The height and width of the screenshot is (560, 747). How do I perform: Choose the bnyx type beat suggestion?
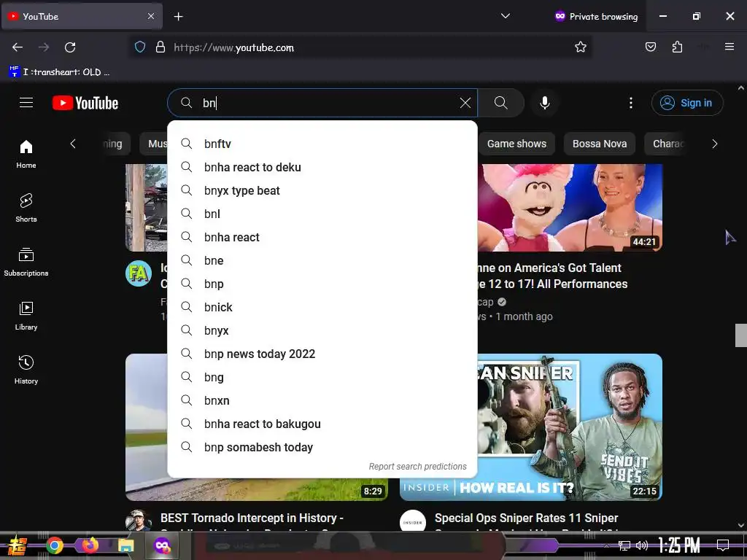tap(322, 190)
